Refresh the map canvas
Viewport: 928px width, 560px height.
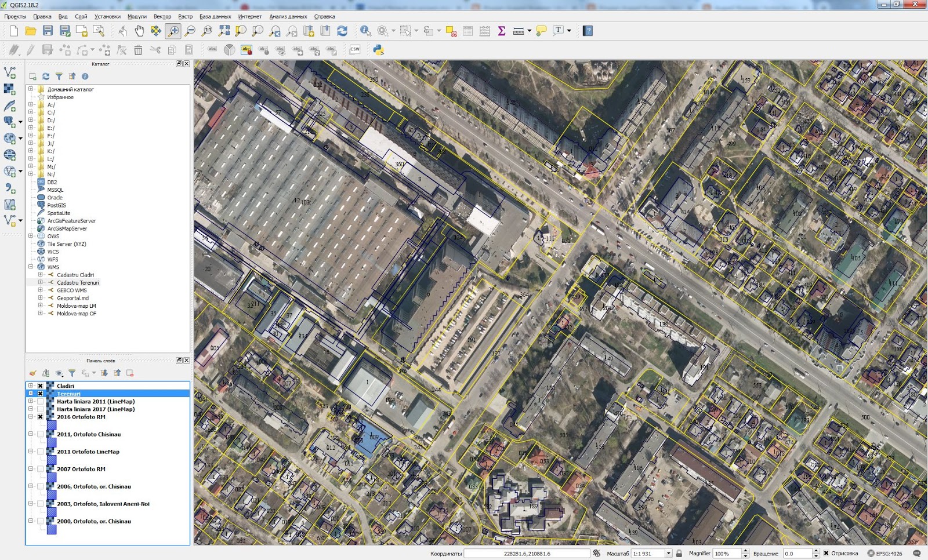342,31
